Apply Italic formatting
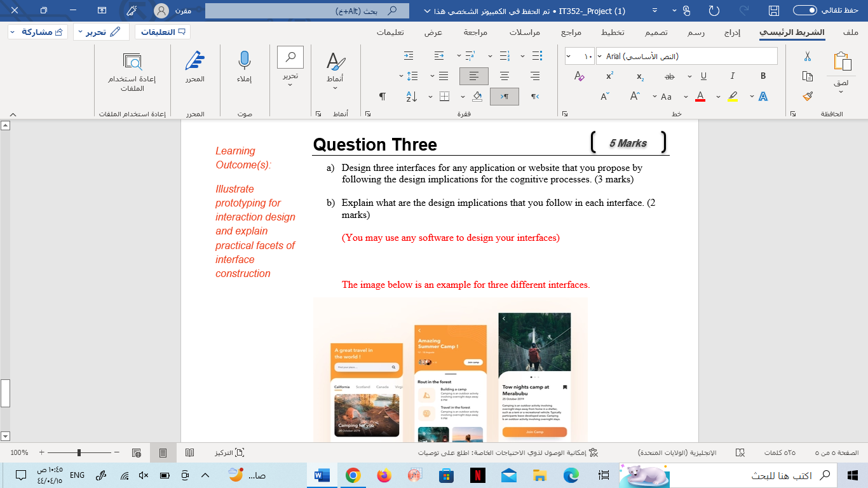Image resolution: width=868 pixels, height=488 pixels. click(x=733, y=76)
